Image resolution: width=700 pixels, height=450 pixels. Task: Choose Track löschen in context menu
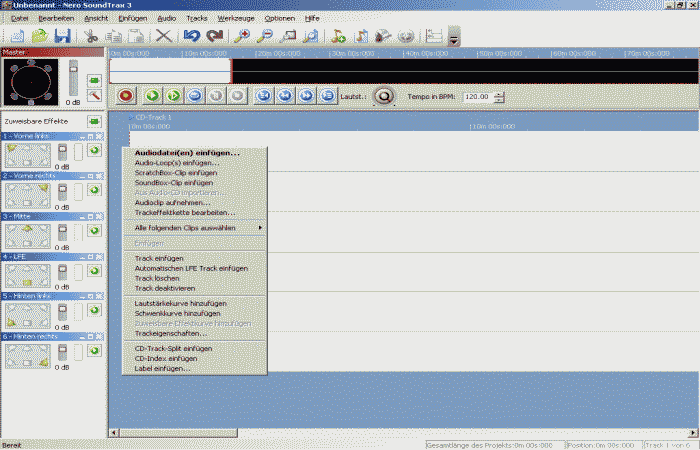(x=158, y=278)
